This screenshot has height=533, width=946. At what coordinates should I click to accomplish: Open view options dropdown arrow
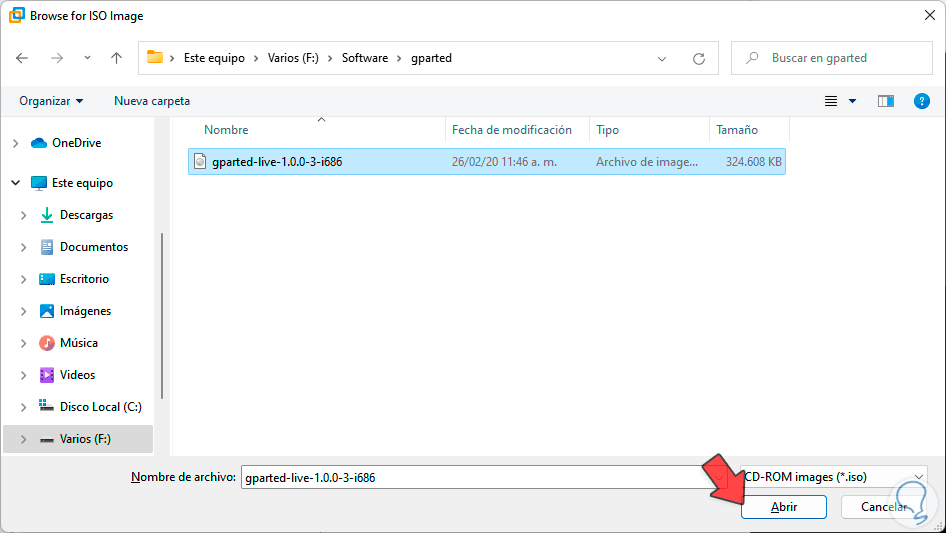coord(852,101)
